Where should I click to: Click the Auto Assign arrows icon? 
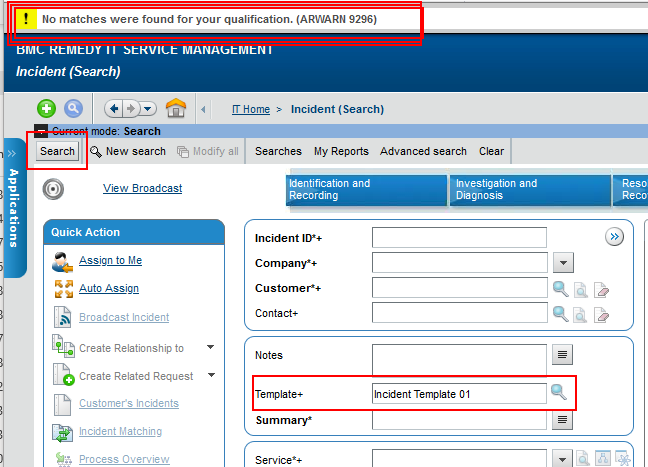(x=64, y=288)
